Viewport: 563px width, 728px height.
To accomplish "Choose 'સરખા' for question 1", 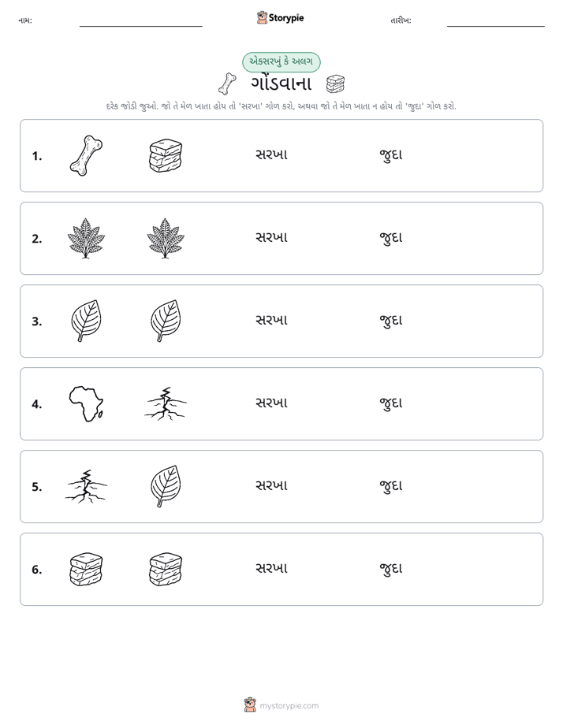I will [x=272, y=154].
